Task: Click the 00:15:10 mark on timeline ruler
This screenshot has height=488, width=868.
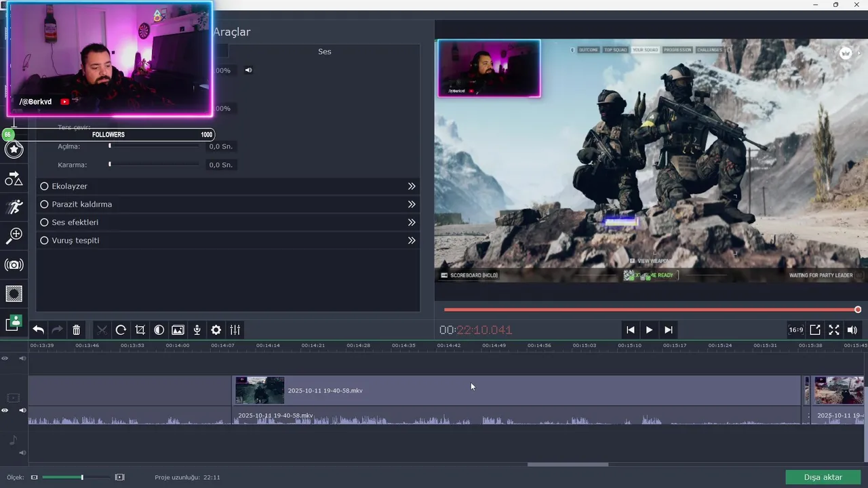Action: [x=629, y=346]
